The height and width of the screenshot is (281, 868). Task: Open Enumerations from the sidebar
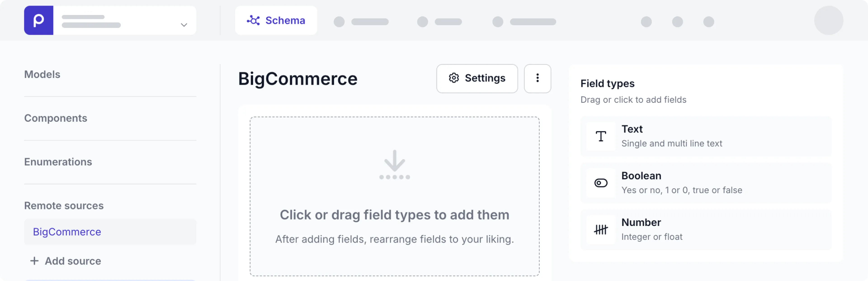click(x=58, y=162)
